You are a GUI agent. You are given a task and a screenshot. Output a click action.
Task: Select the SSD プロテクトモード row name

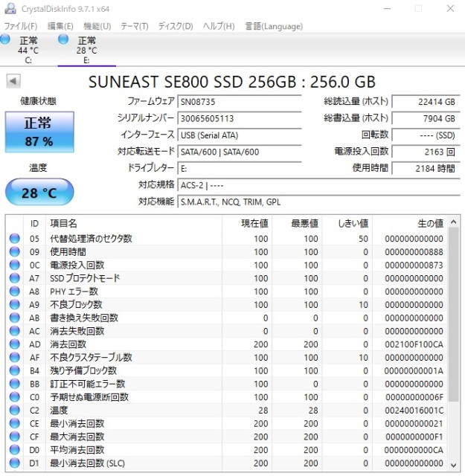85,278
